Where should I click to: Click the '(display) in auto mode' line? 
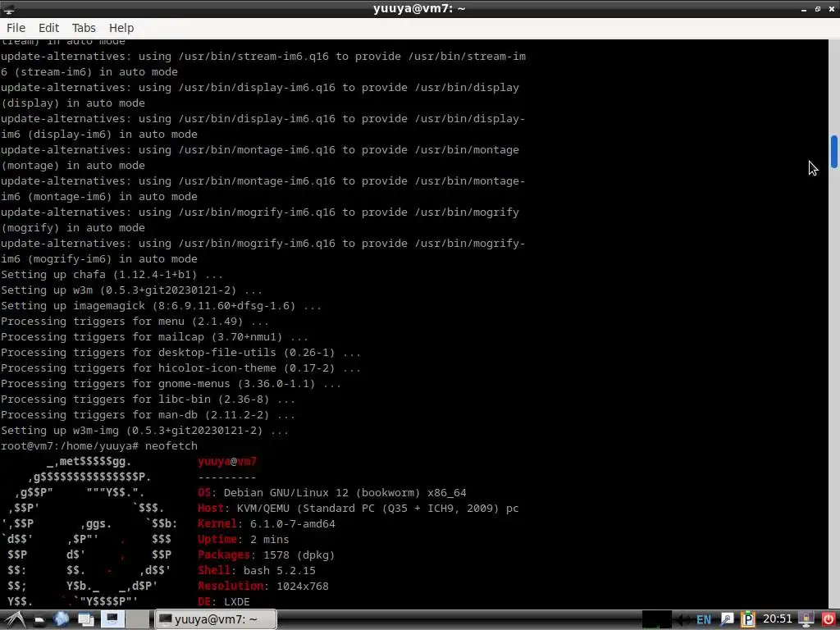coord(73,103)
